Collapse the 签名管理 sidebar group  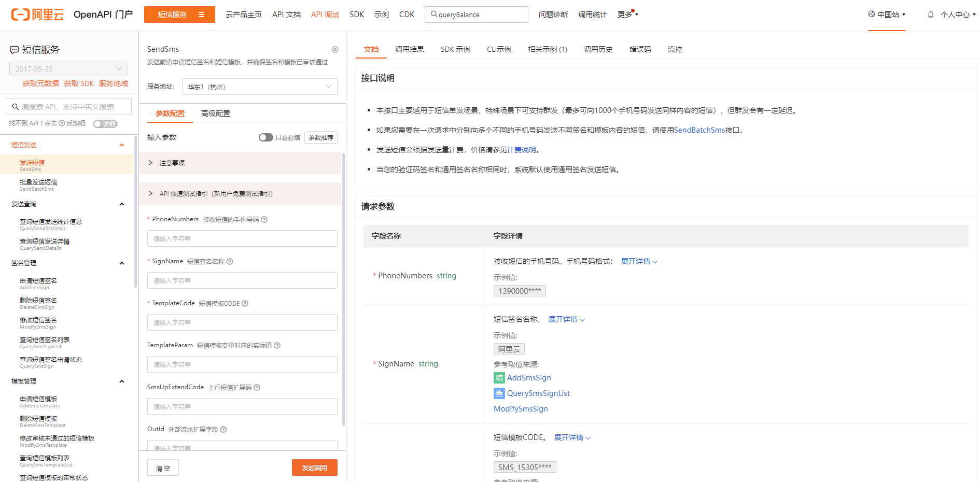[122, 263]
